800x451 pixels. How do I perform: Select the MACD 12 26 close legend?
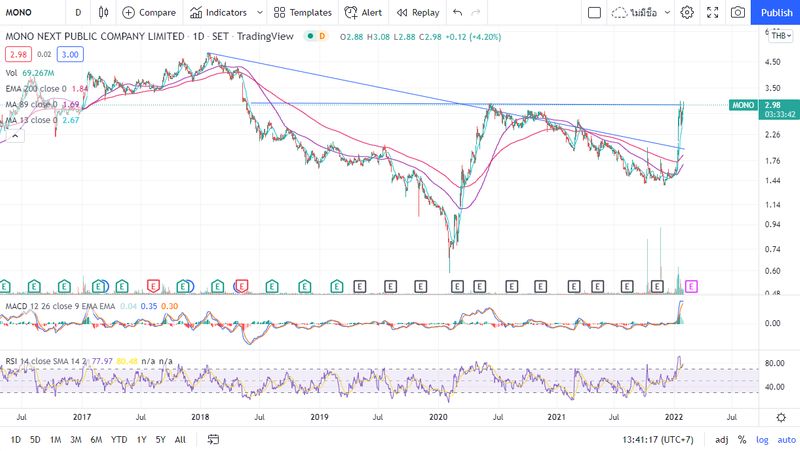(x=92, y=306)
